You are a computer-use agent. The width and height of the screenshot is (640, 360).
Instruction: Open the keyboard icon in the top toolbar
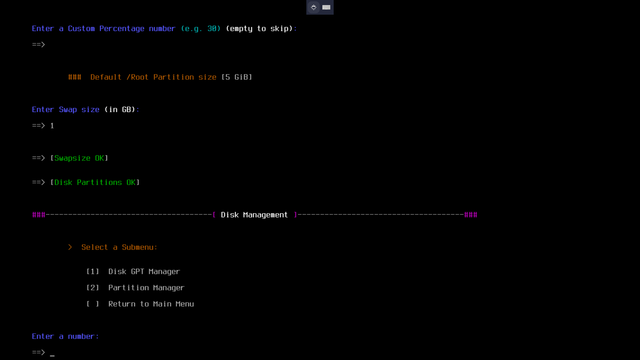tap(326, 7)
